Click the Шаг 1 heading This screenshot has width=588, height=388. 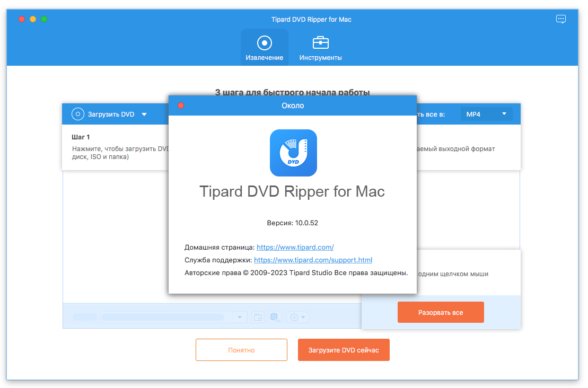click(81, 137)
